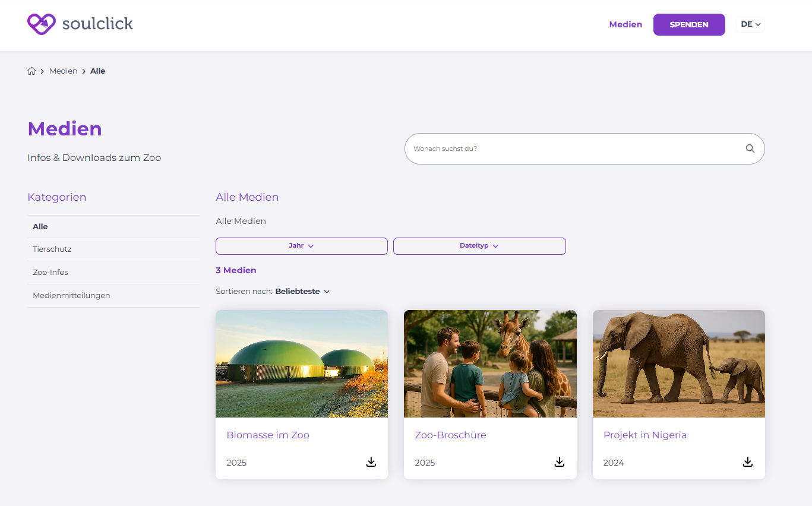Click the Alle Medien heading

click(x=247, y=197)
